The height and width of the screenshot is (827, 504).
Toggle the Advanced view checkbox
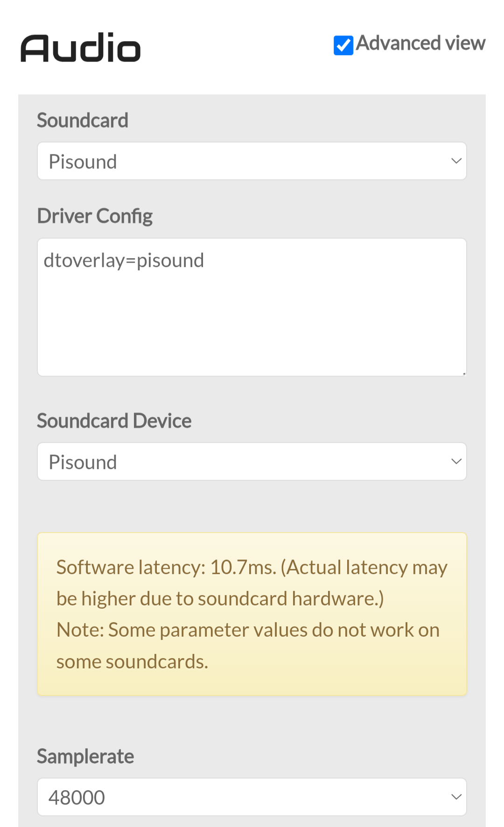343,45
